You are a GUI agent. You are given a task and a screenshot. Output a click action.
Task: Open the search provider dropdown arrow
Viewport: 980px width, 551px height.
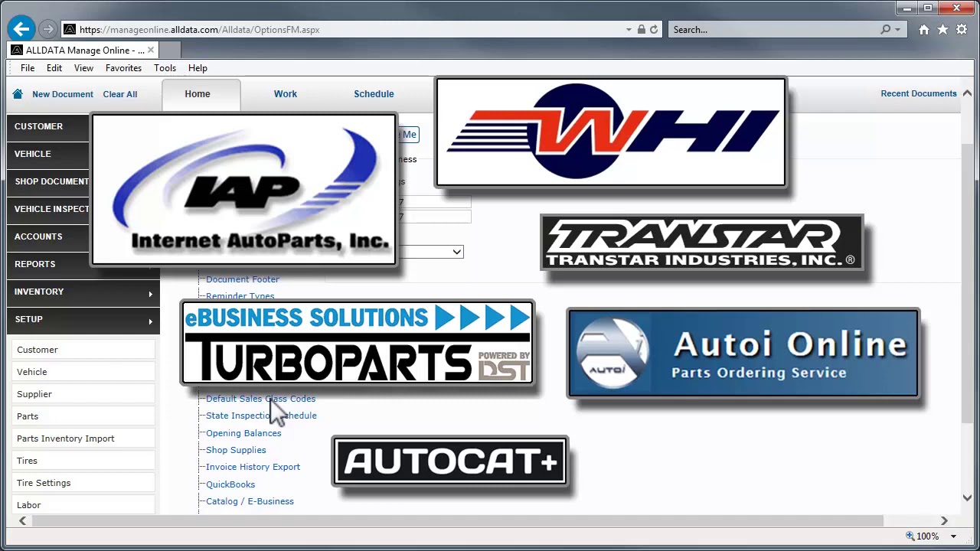coord(898,29)
